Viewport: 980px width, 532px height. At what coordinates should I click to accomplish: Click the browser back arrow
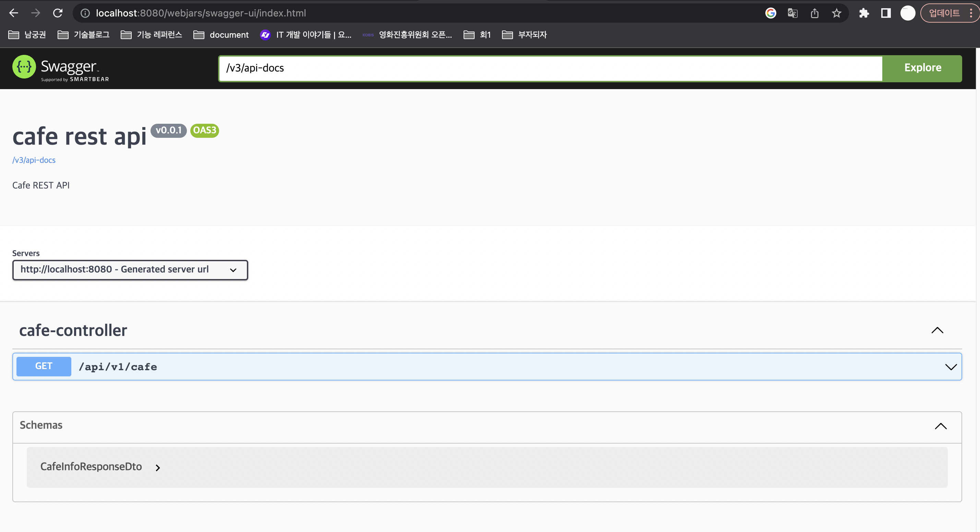14,13
